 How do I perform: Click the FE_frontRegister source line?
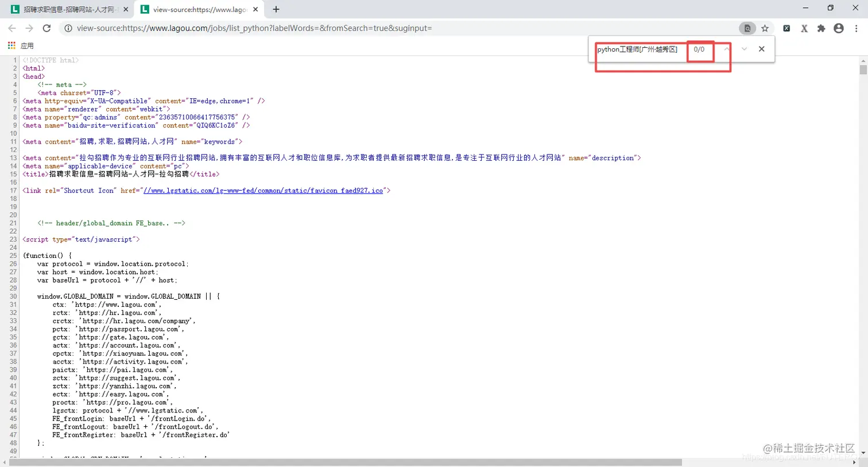(141, 435)
